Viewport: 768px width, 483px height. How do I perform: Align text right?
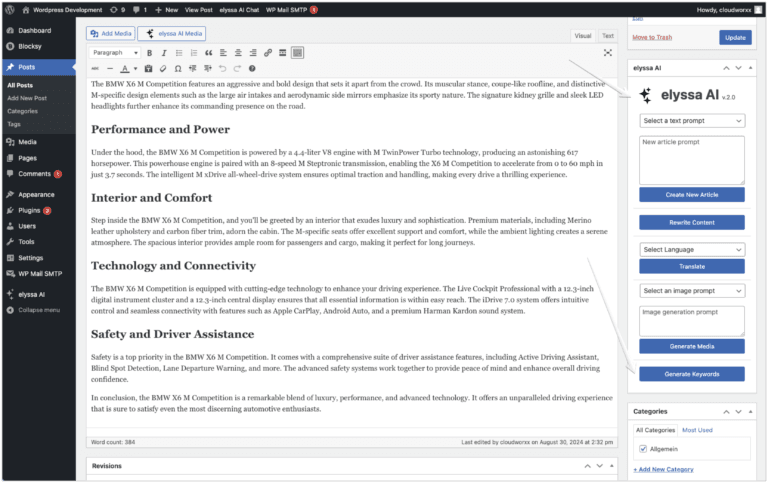tap(253, 53)
